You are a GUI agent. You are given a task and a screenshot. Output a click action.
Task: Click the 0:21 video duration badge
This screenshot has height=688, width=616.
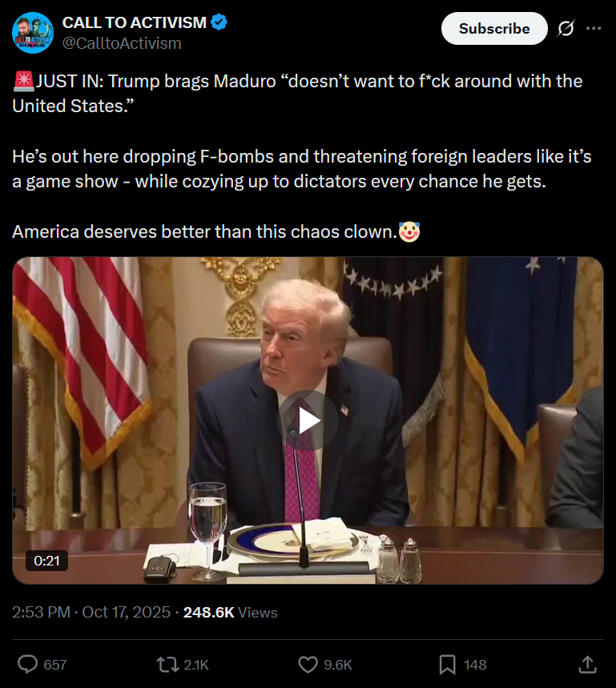47,561
